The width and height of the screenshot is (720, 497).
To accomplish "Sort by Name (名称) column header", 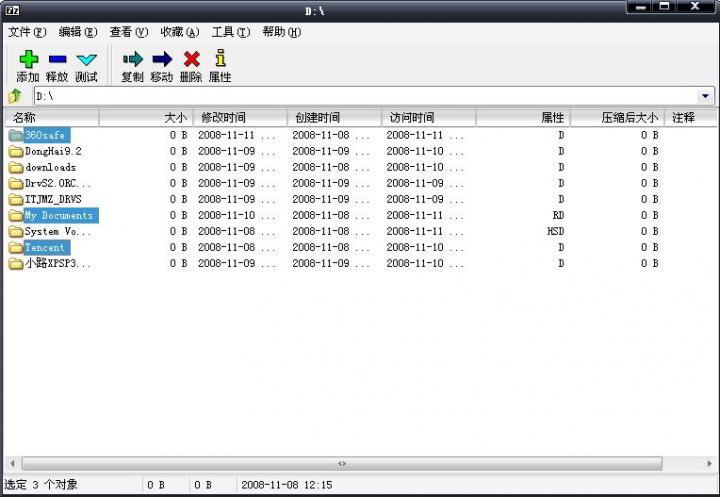I will pyautogui.click(x=50, y=118).
